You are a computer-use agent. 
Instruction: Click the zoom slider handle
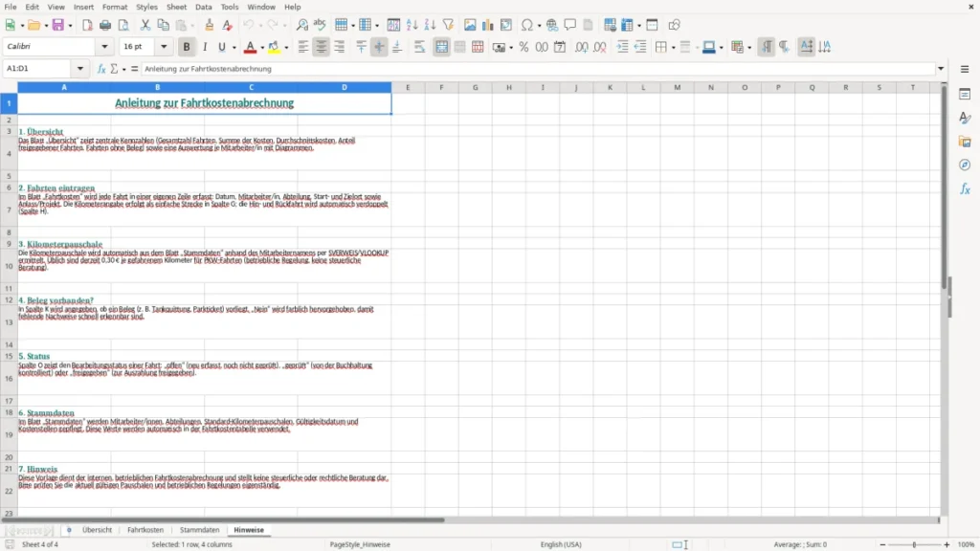[914, 544]
